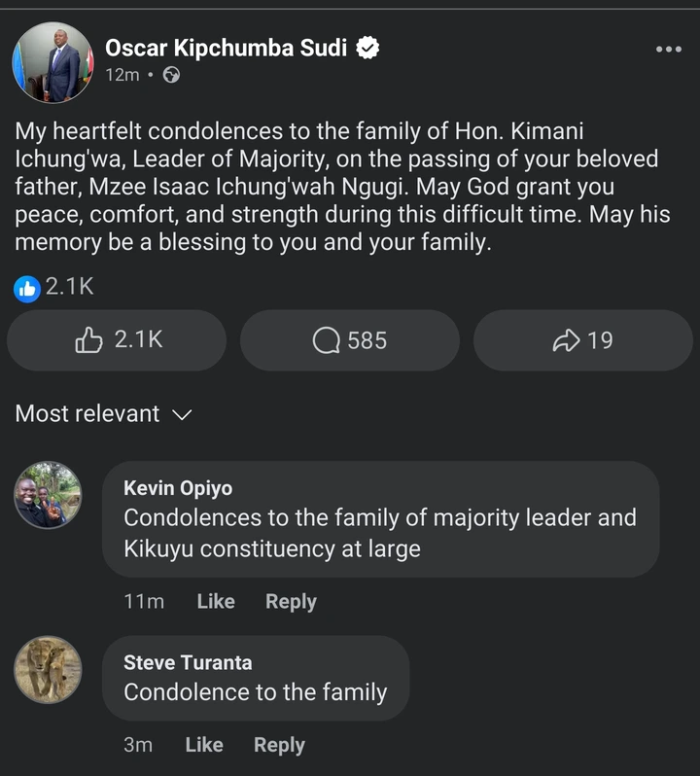Open Oscar Kipchumba Sudi's profile name link
Image resolution: width=700 pixels, height=776 pixels.
click(x=226, y=48)
